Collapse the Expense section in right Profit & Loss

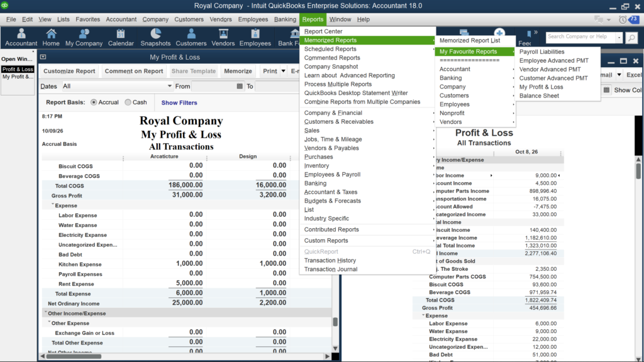point(423,315)
